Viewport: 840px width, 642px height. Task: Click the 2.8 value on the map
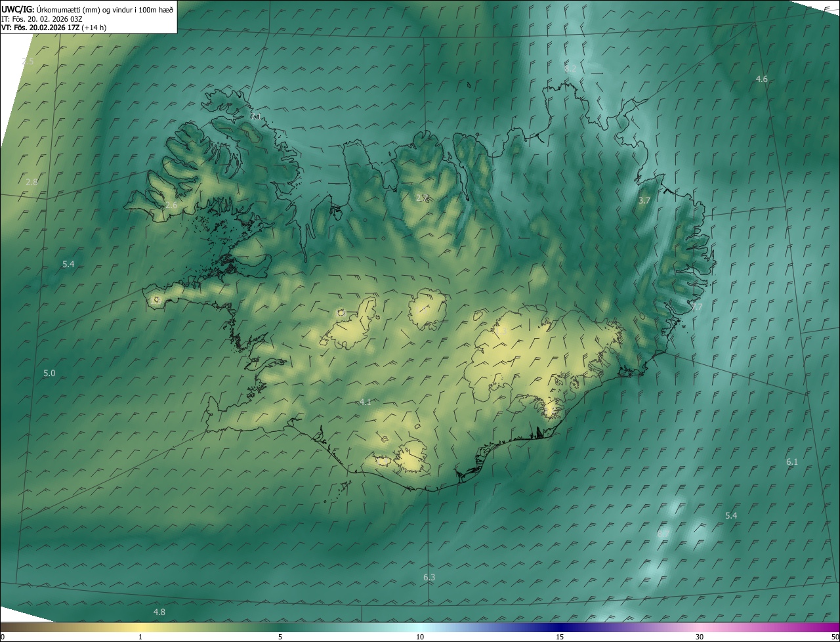click(x=31, y=182)
